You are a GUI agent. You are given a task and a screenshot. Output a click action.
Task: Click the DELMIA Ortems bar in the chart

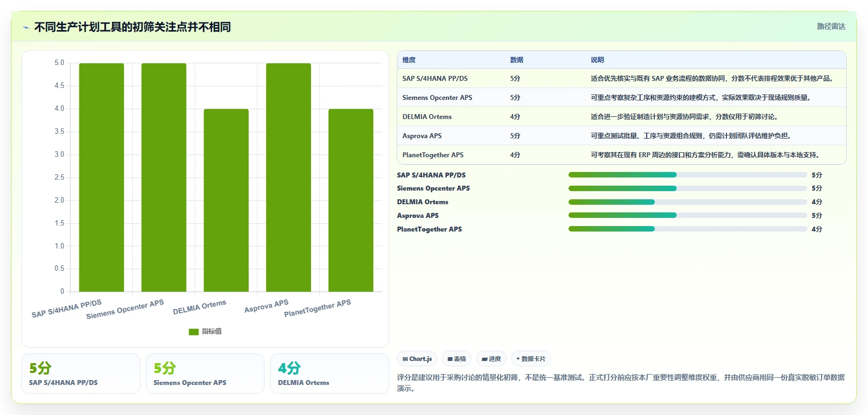click(x=226, y=200)
